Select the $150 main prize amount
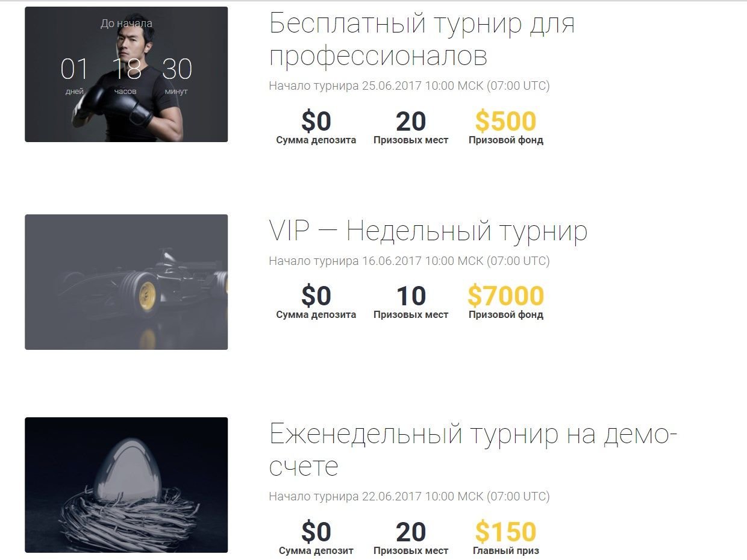The height and width of the screenshot is (560, 747). point(505,532)
